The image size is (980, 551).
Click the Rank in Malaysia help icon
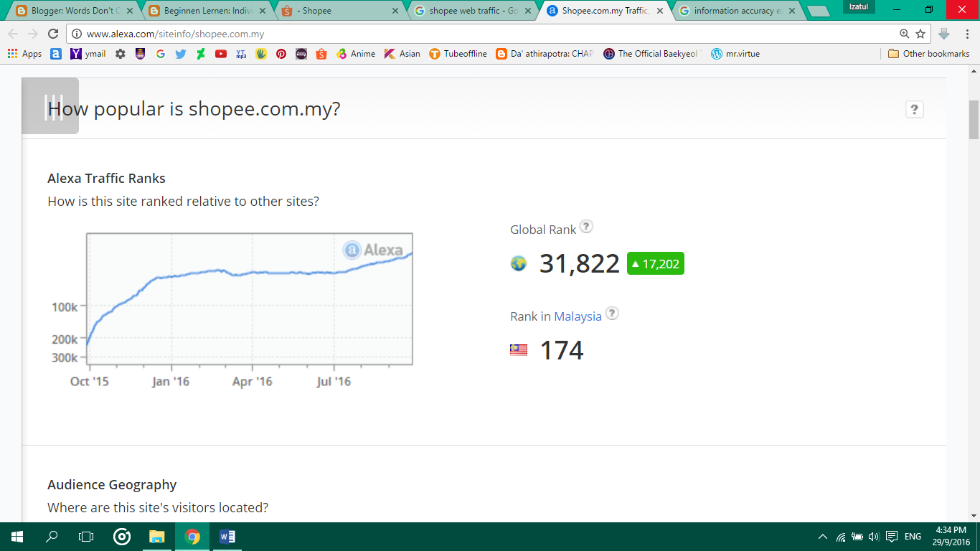(x=612, y=314)
